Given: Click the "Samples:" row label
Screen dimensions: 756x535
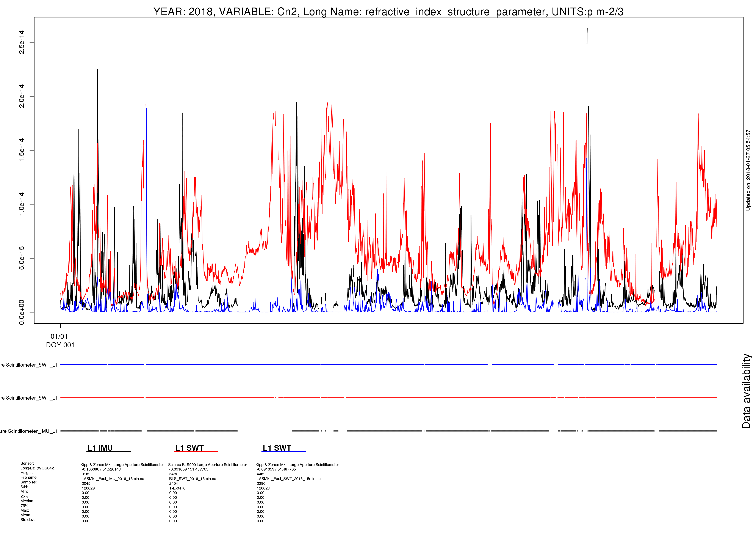Looking at the screenshot, I should click(29, 482).
